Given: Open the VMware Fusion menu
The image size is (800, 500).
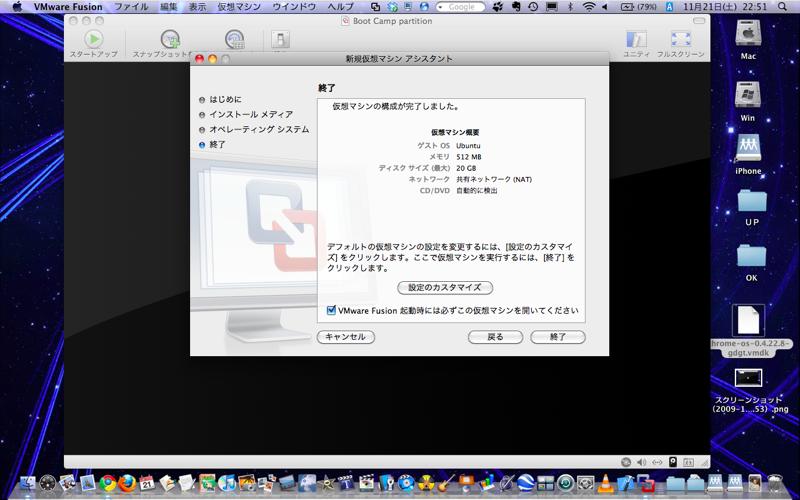Looking at the screenshot, I should [x=68, y=7].
